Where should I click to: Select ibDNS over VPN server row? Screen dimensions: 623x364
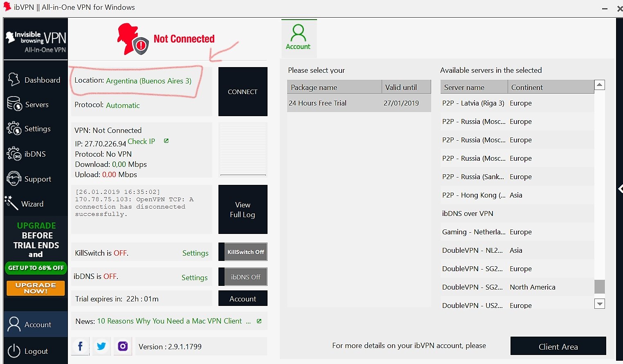[517, 213]
